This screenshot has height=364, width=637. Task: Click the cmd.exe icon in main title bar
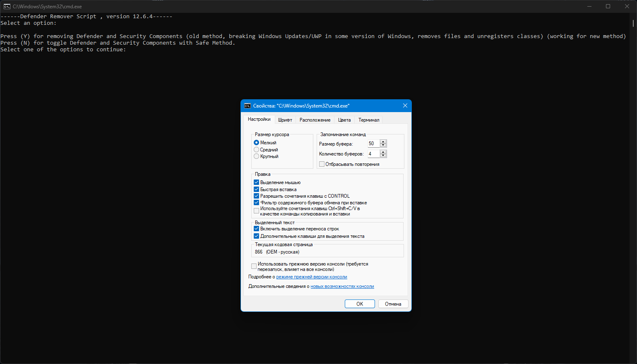(x=7, y=6)
